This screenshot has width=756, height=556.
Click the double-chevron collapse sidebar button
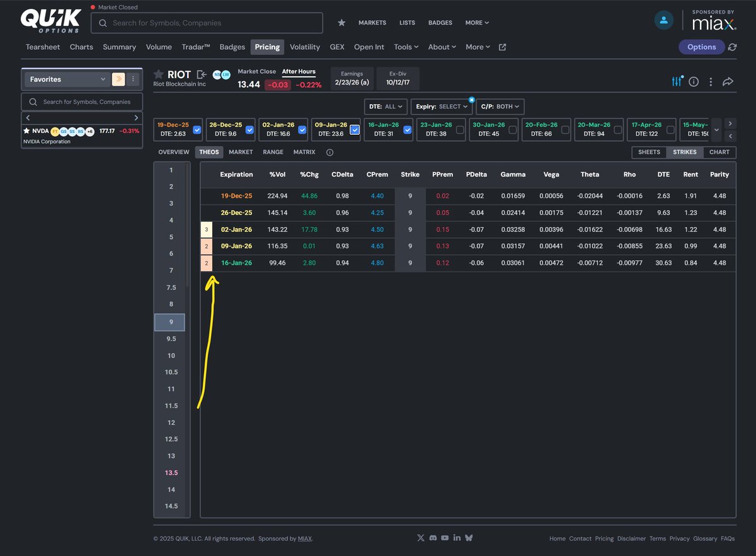click(x=118, y=79)
